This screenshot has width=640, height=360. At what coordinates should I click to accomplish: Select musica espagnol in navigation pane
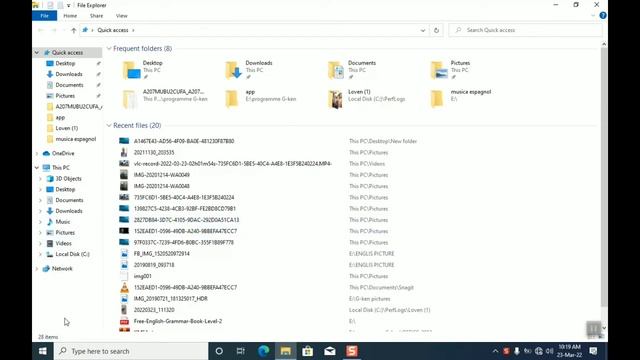pyautogui.click(x=76, y=139)
